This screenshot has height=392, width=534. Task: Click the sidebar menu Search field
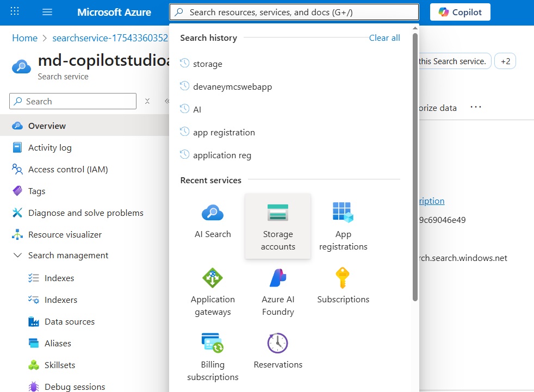click(73, 101)
